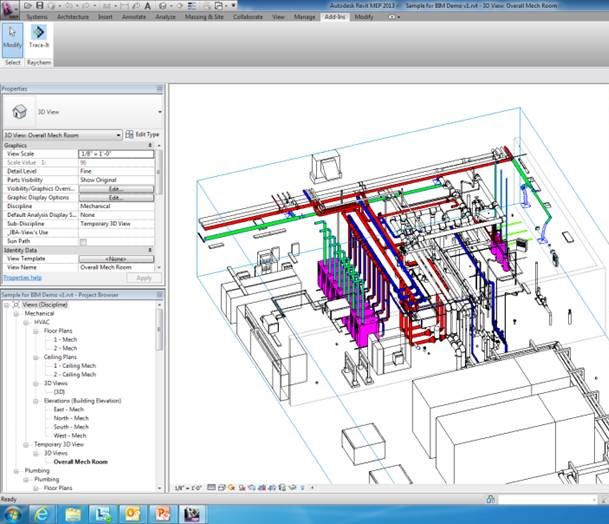Click the 3D View house icon in Properties
Image resolution: width=609 pixels, height=524 pixels.
click(x=19, y=112)
